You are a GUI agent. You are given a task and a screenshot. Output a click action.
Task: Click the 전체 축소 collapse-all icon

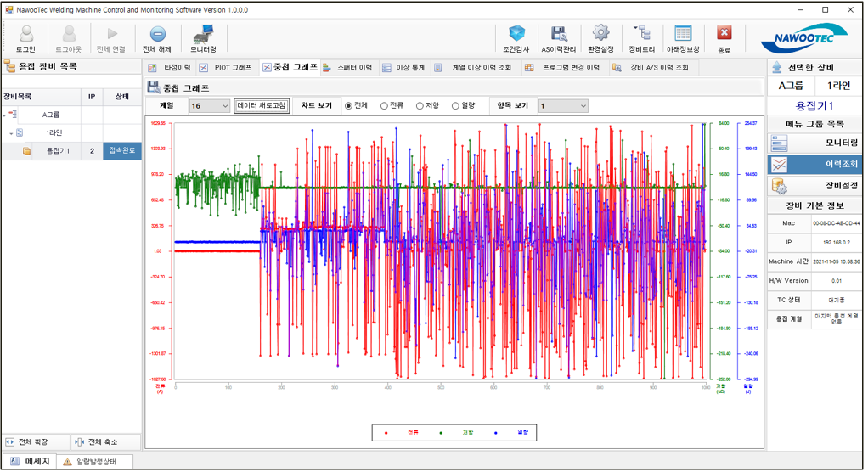click(79, 442)
